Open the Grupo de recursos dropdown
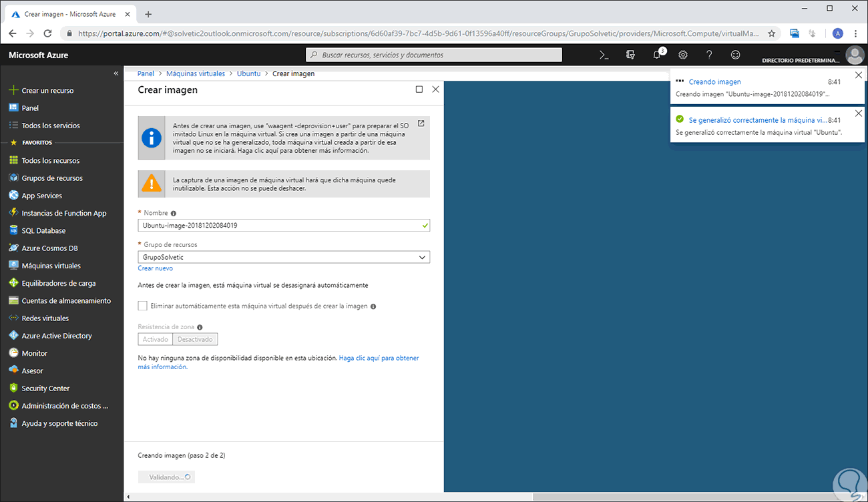This screenshot has height=502, width=868. pyautogui.click(x=284, y=257)
